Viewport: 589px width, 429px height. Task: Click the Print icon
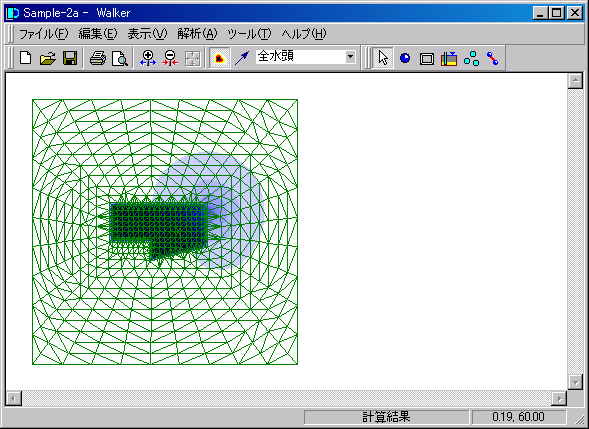tap(98, 58)
